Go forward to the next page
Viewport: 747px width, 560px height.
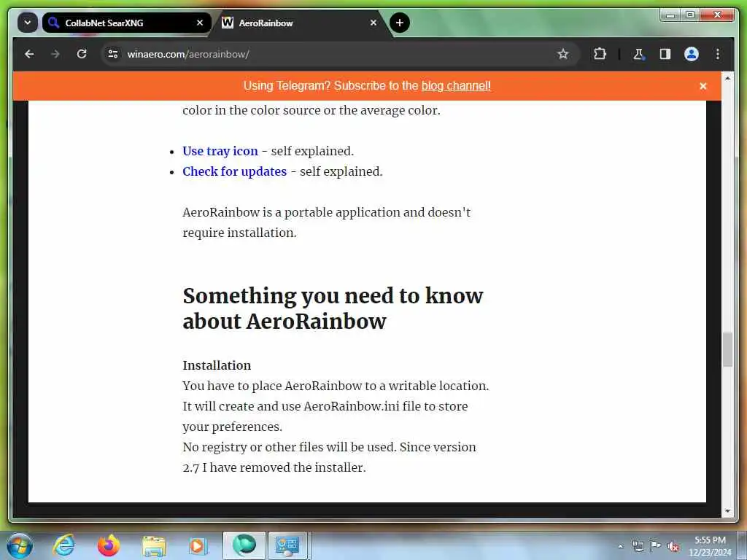tap(55, 54)
